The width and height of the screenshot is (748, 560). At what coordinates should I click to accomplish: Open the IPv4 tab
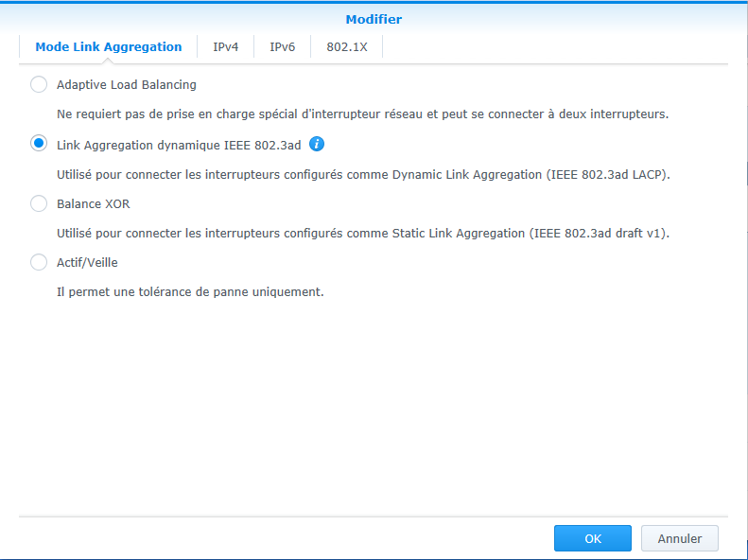(x=226, y=46)
